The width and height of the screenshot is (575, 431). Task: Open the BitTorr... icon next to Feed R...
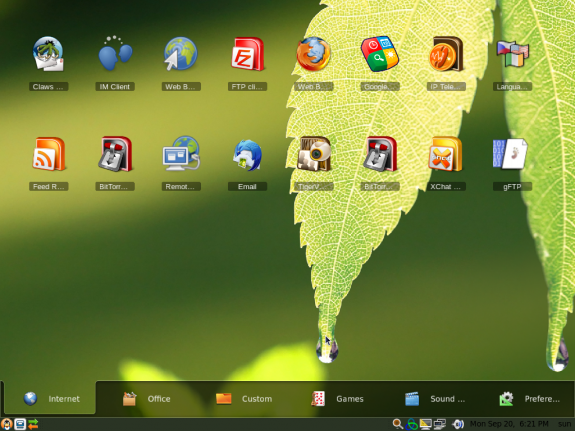click(x=115, y=154)
